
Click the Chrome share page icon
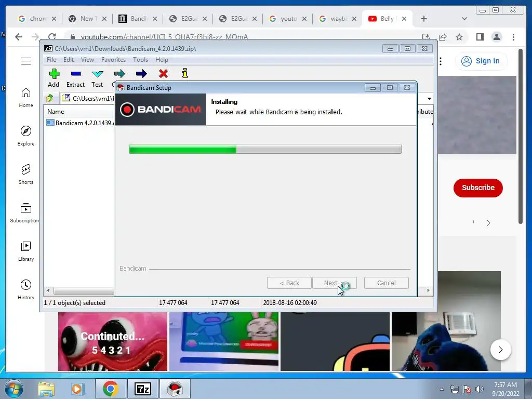443,37
